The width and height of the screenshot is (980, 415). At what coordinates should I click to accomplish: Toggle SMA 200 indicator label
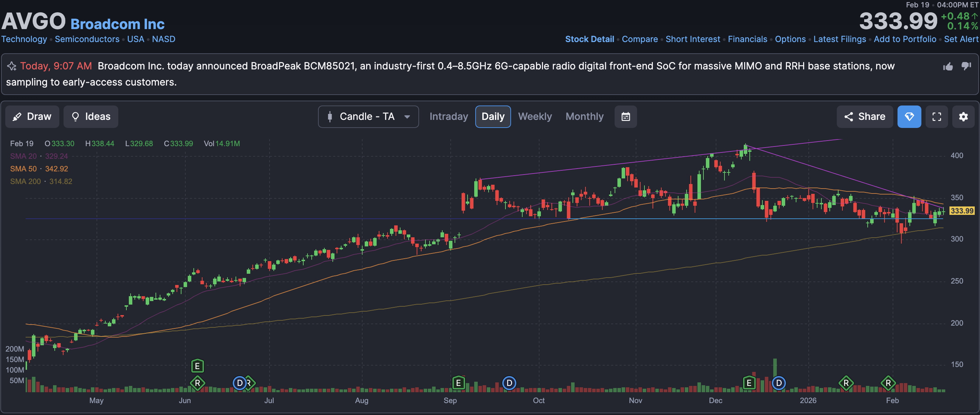tap(25, 181)
